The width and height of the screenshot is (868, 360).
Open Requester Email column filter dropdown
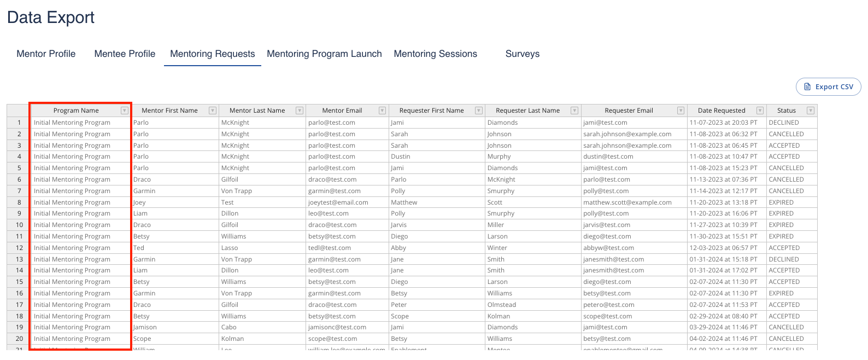coord(681,111)
